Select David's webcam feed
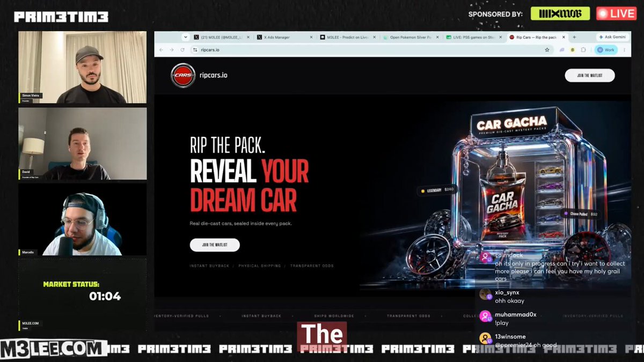Screen dimensions: 644x362 coord(82,144)
